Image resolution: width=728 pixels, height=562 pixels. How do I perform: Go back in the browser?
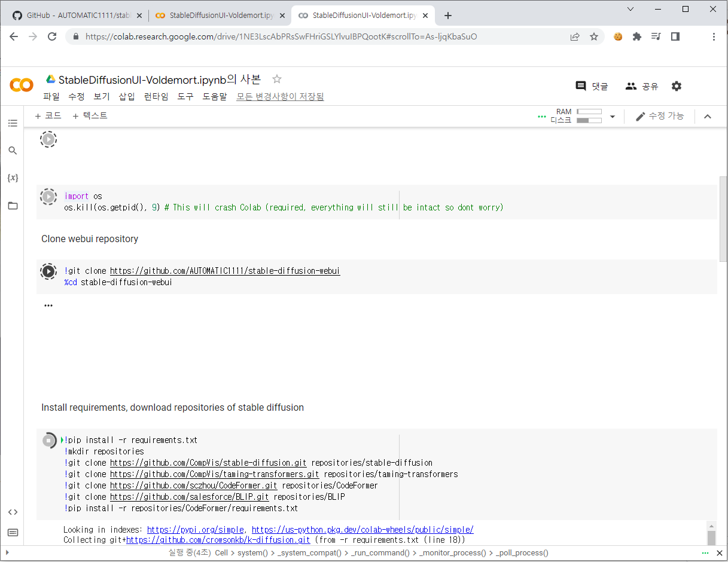(14, 36)
